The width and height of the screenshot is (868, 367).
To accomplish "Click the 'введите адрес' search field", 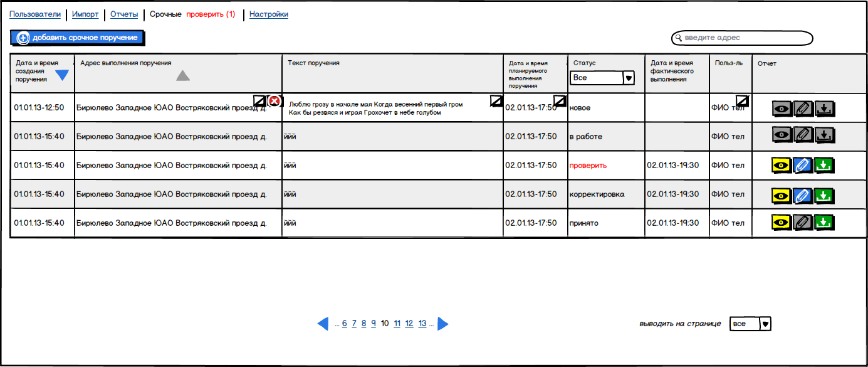I will pos(742,38).
